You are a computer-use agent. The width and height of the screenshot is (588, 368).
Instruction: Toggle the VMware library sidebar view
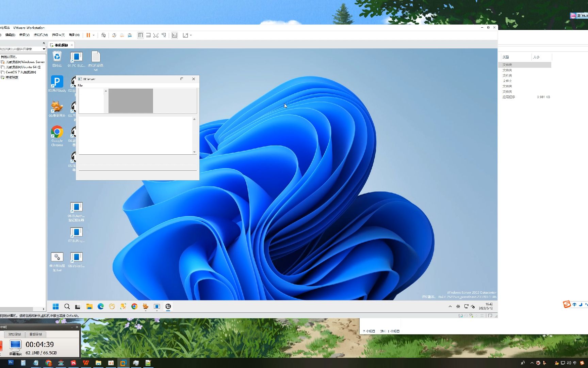140,35
